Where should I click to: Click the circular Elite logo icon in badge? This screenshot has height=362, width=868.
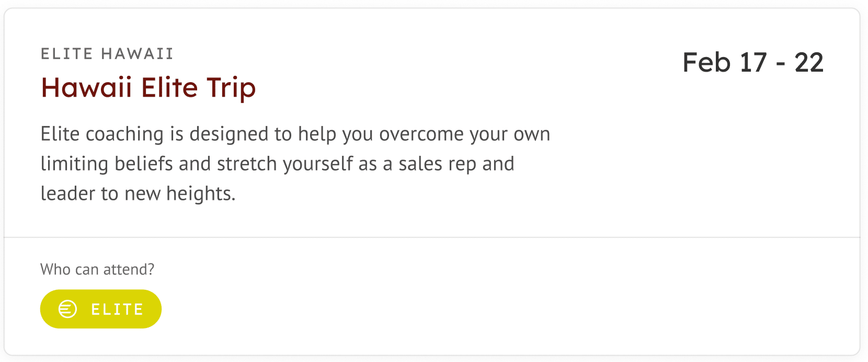click(67, 309)
